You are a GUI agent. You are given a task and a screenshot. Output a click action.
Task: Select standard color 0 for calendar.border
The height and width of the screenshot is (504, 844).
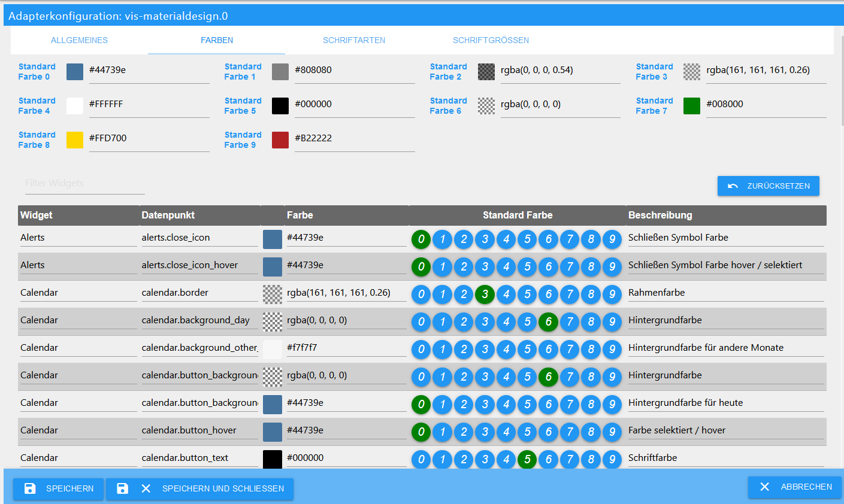coord(421,294)
